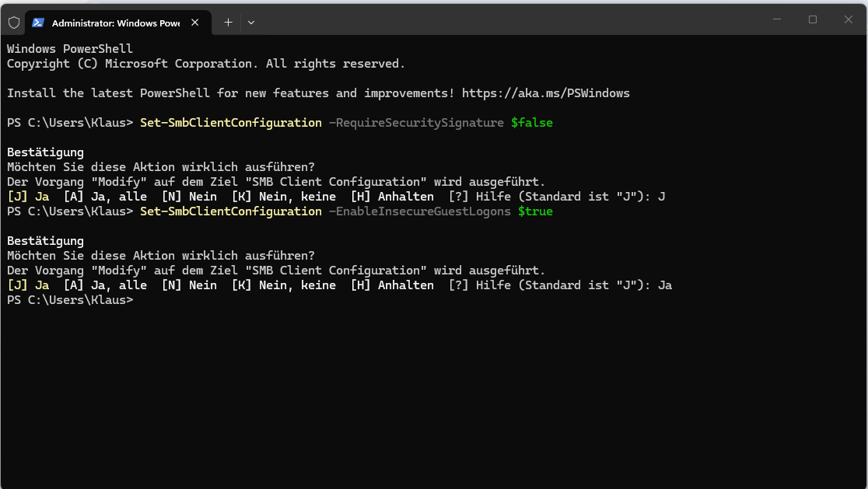Click the first 'Bestätigung' heading
Image resolution: width=868 pixels, height=489 pixels.
tap(45, 152)
